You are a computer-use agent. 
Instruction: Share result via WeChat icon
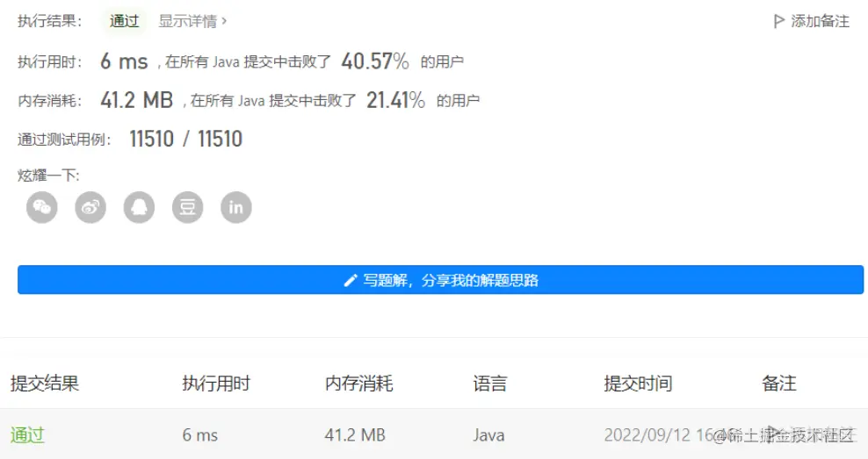coord(42,207)
